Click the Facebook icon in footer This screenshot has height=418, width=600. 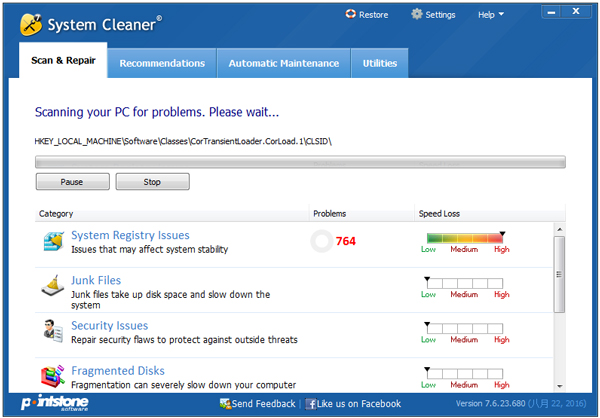click(311, 404)
